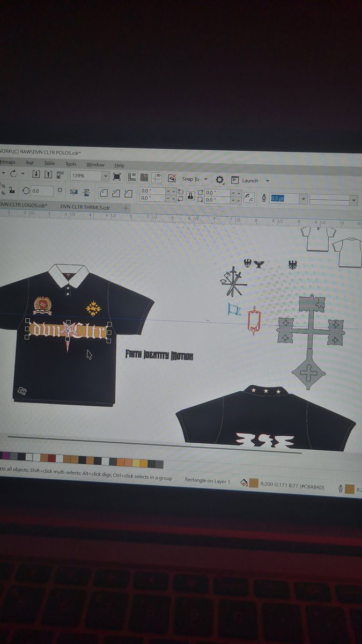362x644 pixels.
Task: Open the Snap To dropdown
Action: pyautogui.click(x=195, y=179)
